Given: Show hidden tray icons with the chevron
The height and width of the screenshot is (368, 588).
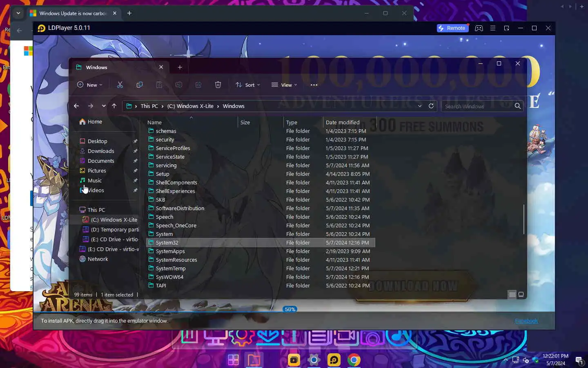Looking at the screenshot, I should pyautogui.click(x=506, y=360).
